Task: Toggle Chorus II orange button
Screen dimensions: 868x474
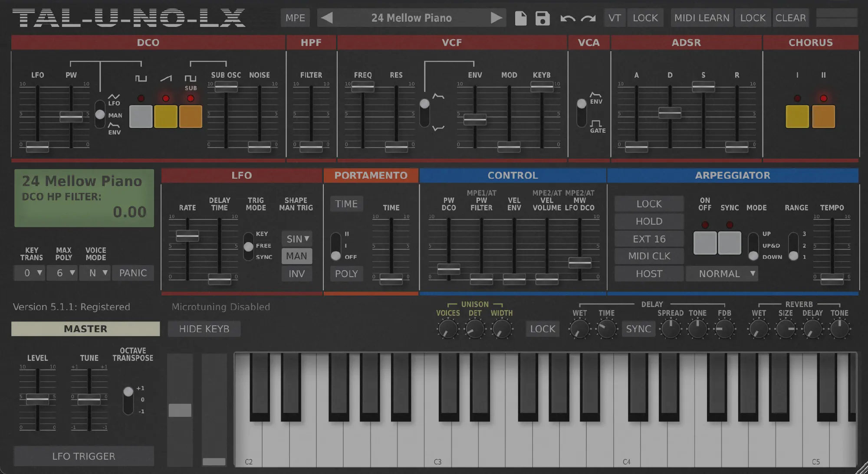Action: (x=823, y=116)
